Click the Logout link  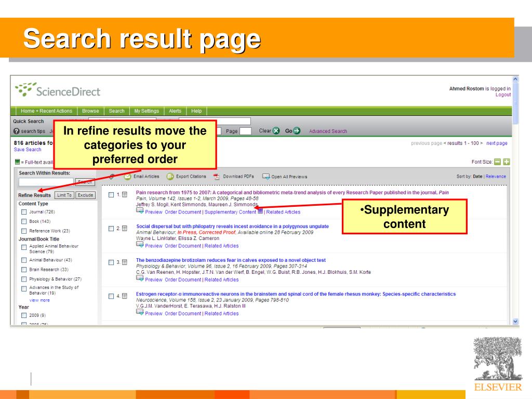503,95
